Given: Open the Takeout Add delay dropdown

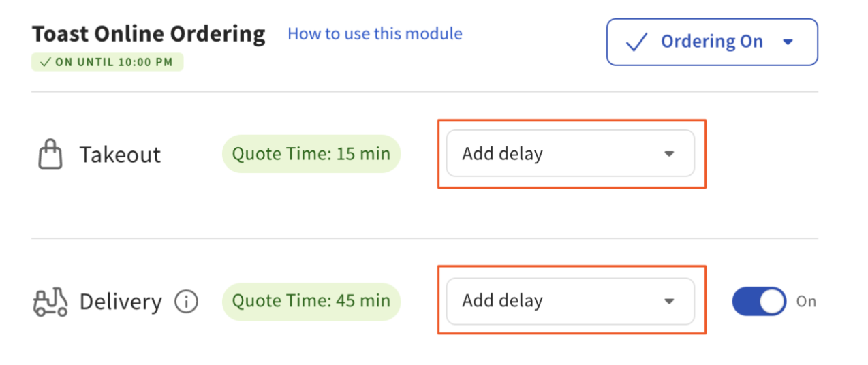Looking at the screenshot, I should coord(570,154).
